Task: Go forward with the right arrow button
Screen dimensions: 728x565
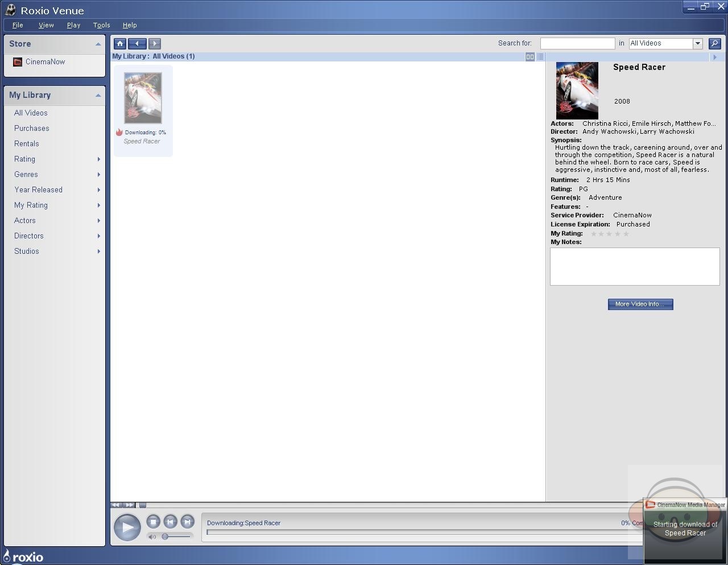Action: tap(155, 44)
